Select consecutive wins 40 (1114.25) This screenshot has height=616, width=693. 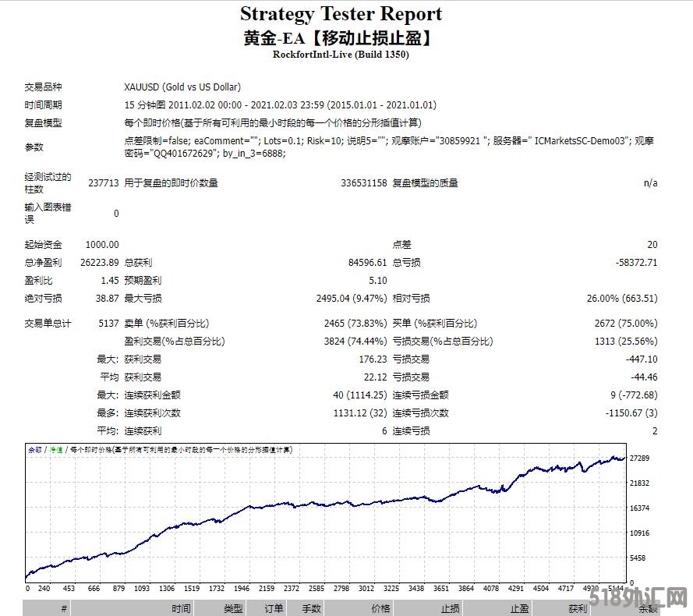point(360,395)
